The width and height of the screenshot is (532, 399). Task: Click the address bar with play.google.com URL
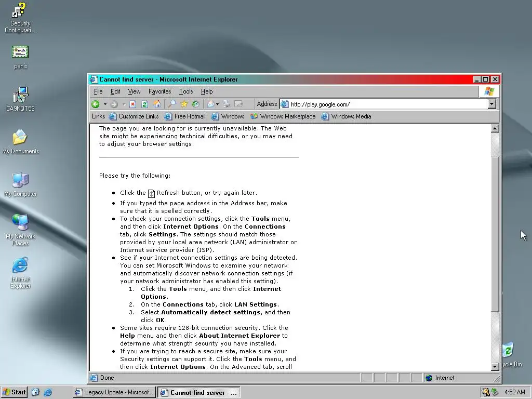[x=388, y=104]
